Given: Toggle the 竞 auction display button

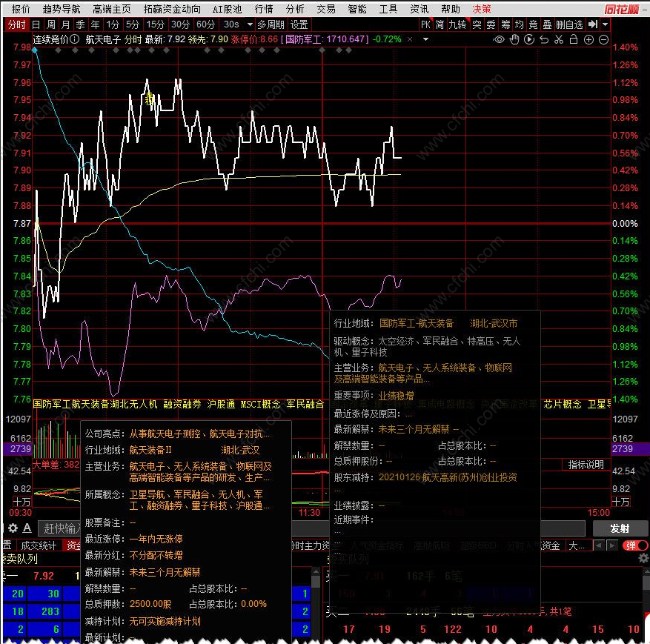Looking at the screenshot, I should point(533,25).
